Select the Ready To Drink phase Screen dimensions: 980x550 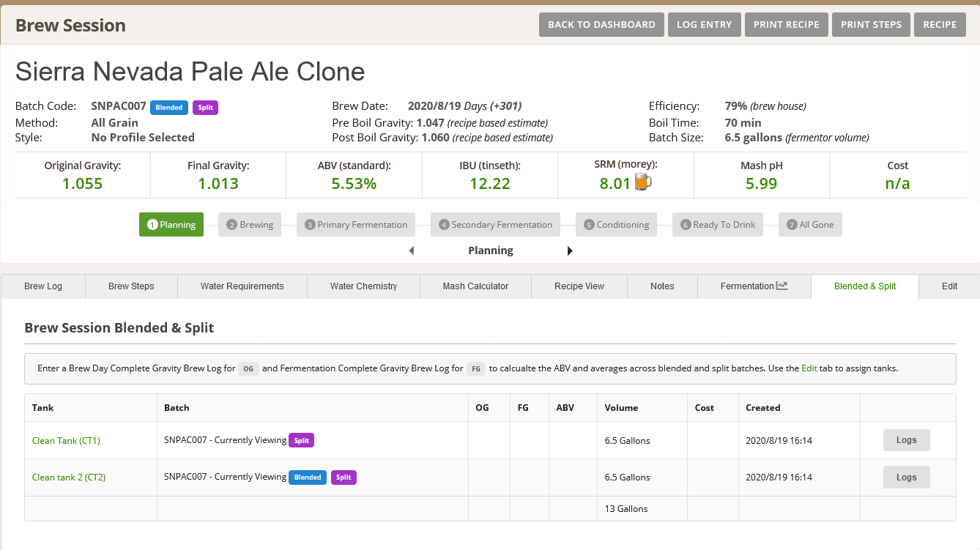[x=717, y=225]
